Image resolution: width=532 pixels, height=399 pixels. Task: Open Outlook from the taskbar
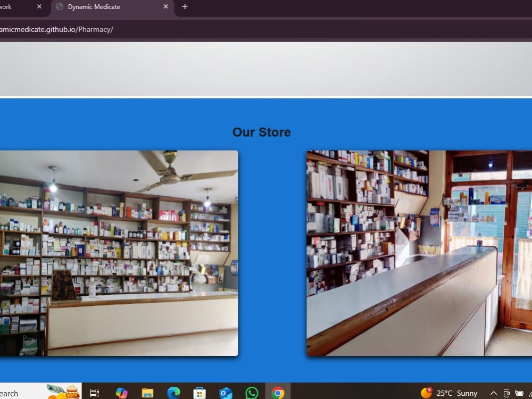point(226,393)
